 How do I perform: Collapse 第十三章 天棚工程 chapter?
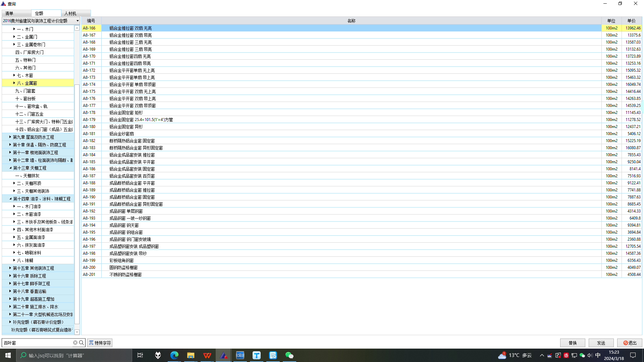point(10,168)
